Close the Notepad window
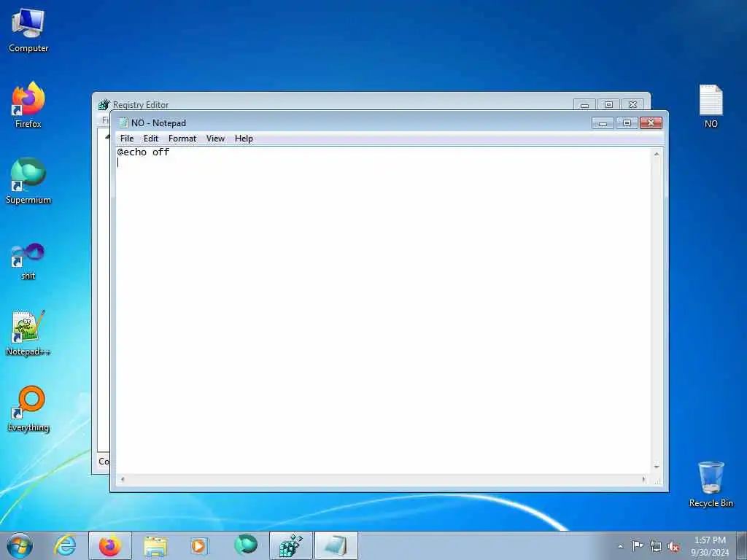This screenshot has width=747, height=560. (x=651, y=123)
